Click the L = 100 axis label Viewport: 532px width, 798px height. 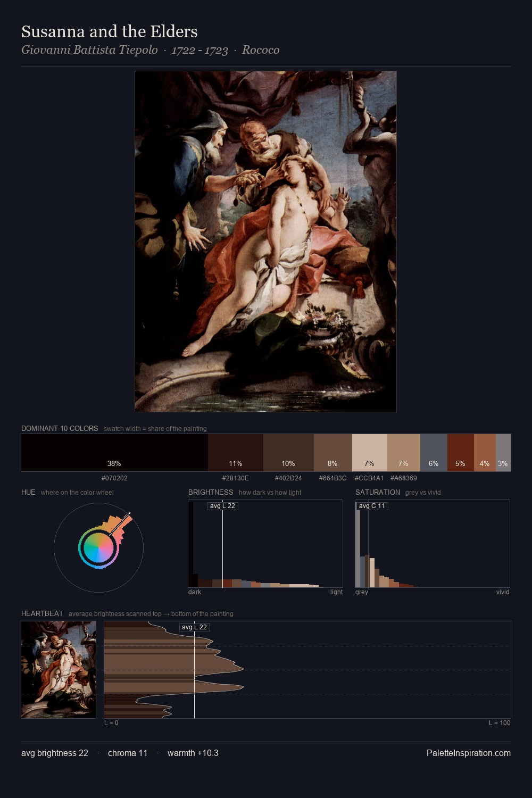tap(500, 723)
